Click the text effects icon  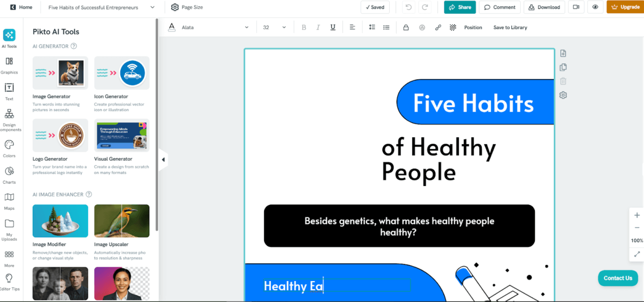point(422,27)
